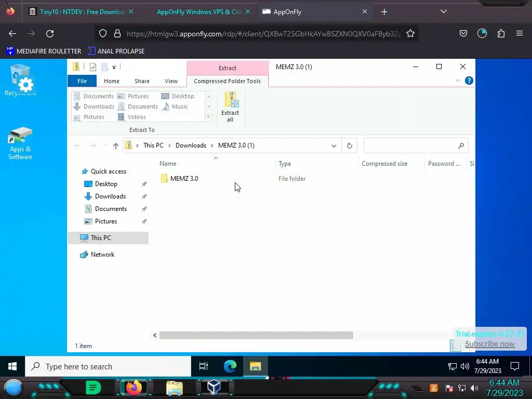
Task: Reload the Firefox page
Action: pos(50,34)
